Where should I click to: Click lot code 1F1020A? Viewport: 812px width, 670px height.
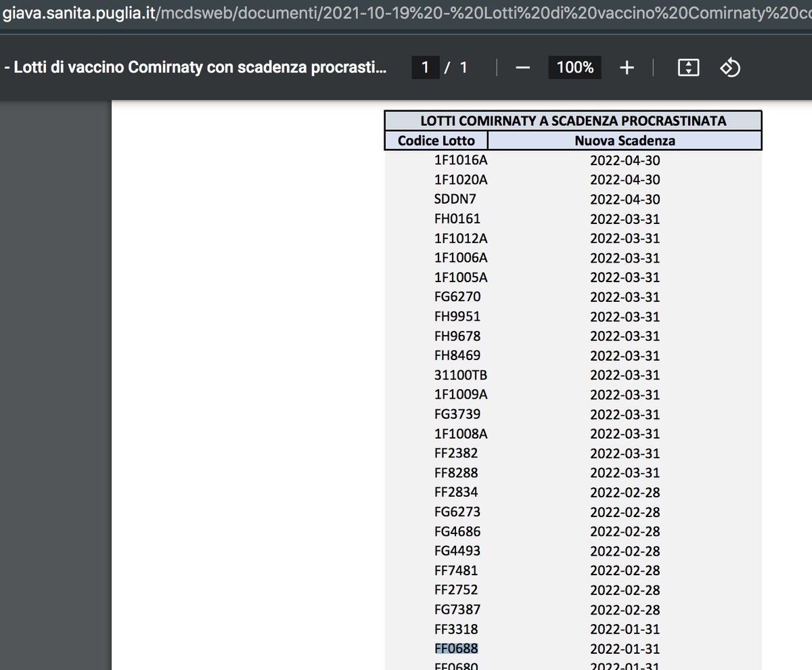(461, 180)
